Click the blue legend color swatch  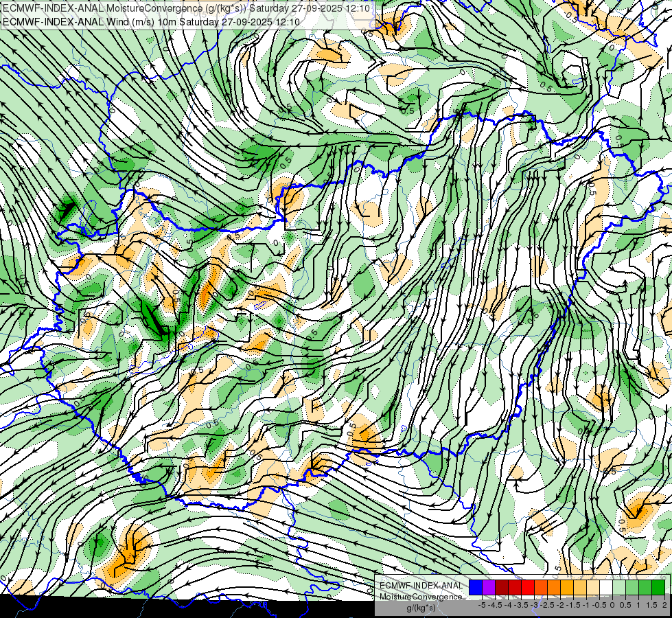(476, 588)
